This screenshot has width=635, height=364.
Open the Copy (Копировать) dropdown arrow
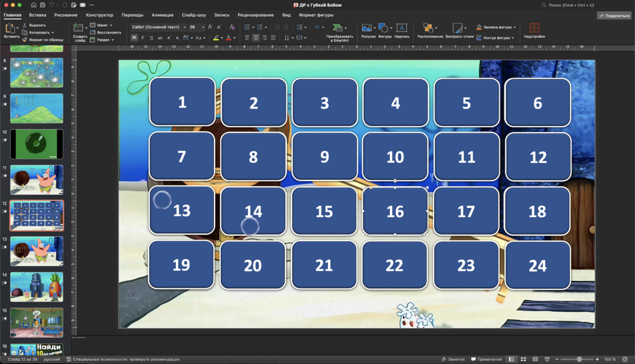pyautogui.click(x=53, y=32)
